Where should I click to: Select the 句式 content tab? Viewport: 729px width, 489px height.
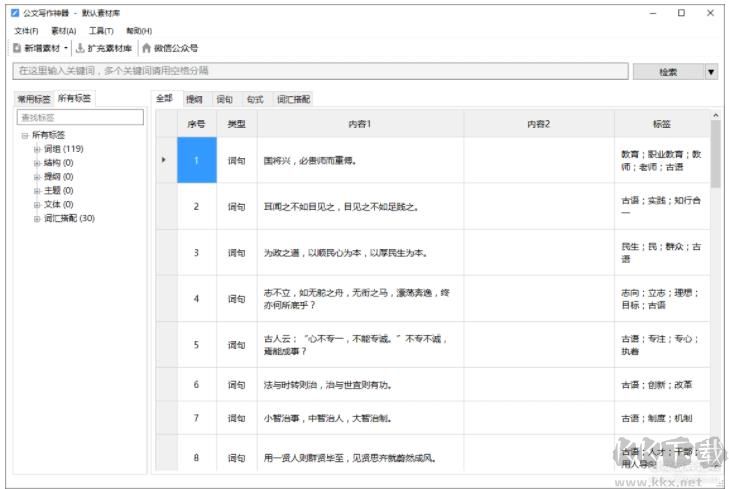[255, 99]
